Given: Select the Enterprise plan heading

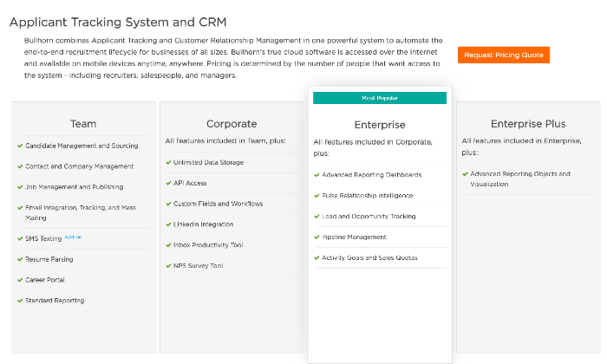Looking at the screenshot, I should coord(380,125).
